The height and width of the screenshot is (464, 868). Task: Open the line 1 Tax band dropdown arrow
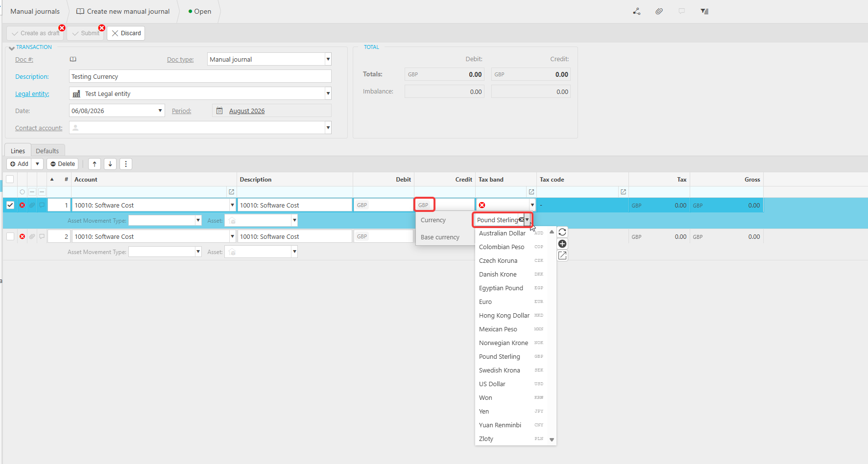[x=532, y=205]
